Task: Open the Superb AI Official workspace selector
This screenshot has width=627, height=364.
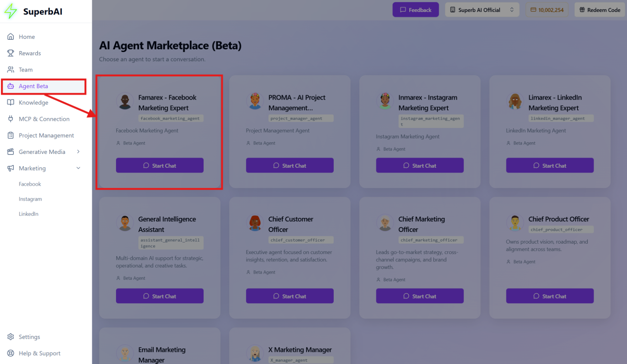Action: (x=481, y=10)
